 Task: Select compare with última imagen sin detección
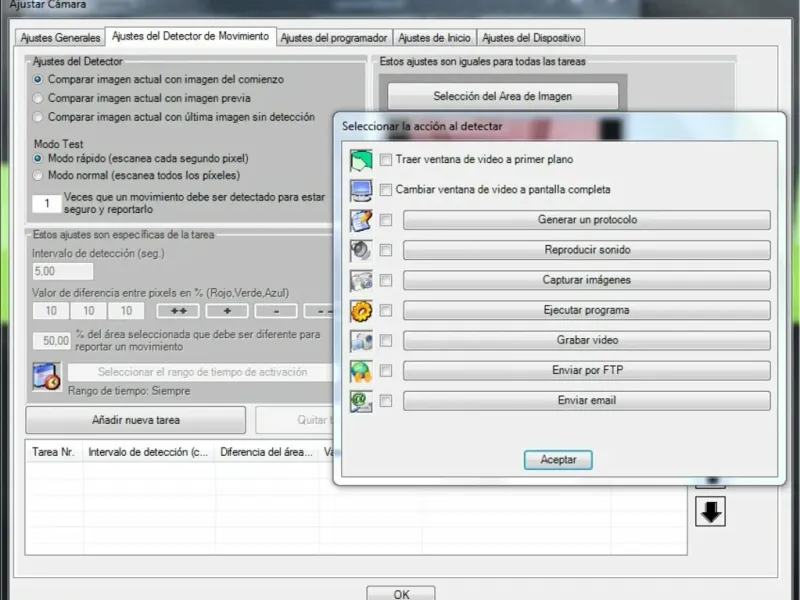click(37, 117)
